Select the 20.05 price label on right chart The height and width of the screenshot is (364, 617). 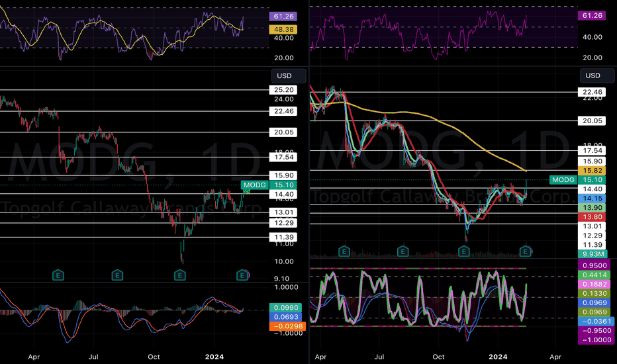click(592, 121)
